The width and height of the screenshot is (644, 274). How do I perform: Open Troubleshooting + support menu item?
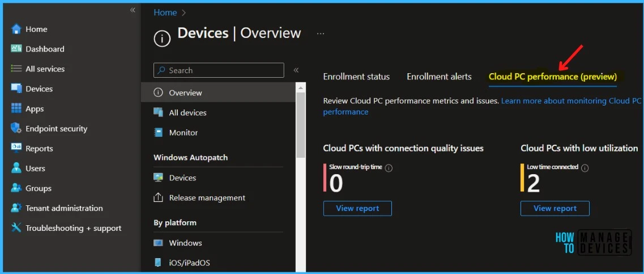coord(74,228)
